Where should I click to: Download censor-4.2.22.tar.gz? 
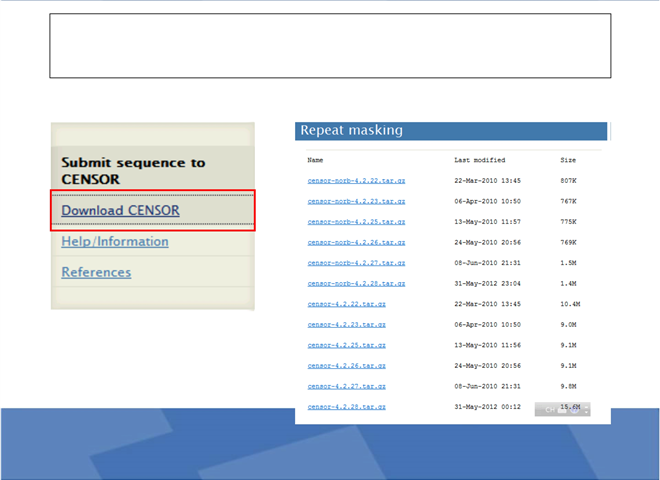[x=346, y=304]
